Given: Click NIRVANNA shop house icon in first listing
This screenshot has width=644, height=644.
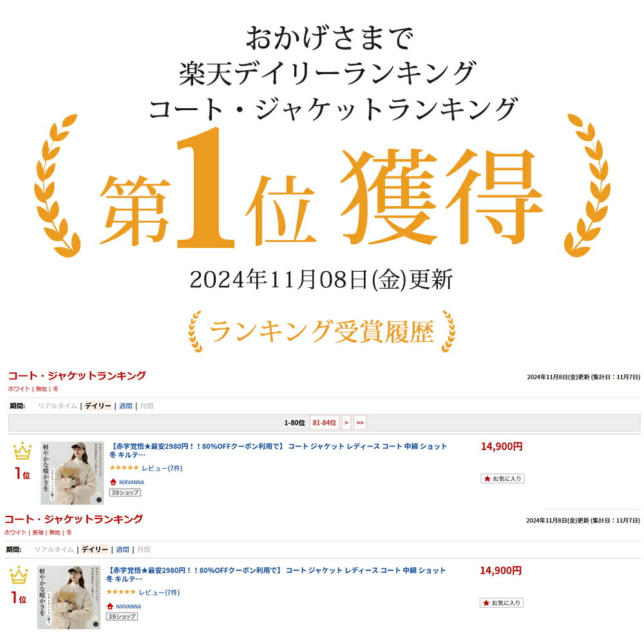Looking at the screenshot, I should click(113, 482).
